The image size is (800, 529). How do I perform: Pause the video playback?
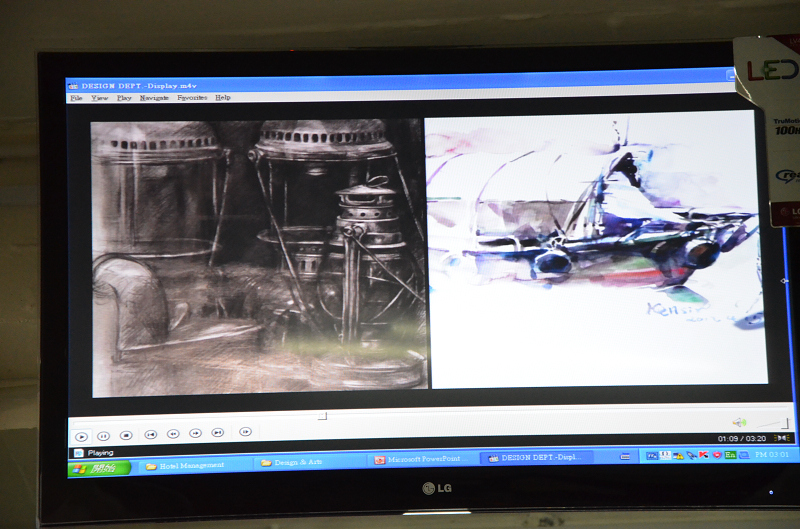[104, 436]
